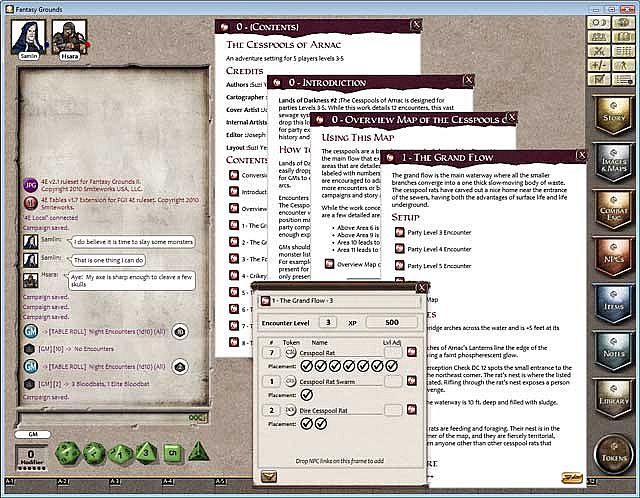Roll the green d8 die
Screen dimensions: 640x498
(x=146, y=453)
